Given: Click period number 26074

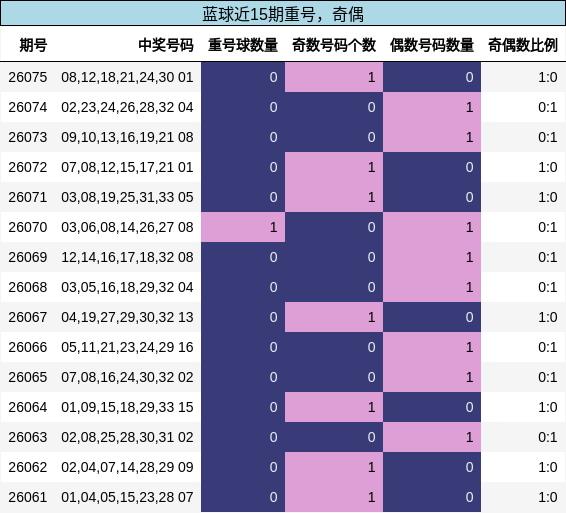Looking at the screenshot, I should (28, 107).
